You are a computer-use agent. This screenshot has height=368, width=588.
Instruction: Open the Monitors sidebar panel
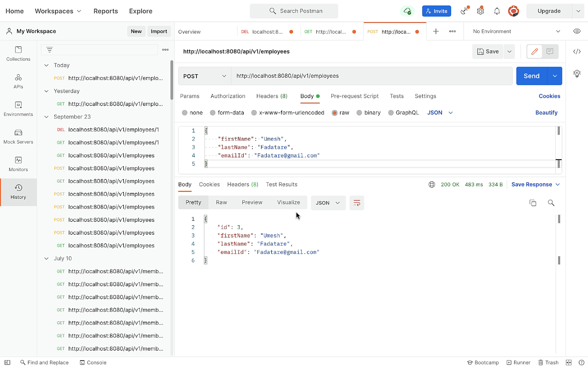point(18,164)
